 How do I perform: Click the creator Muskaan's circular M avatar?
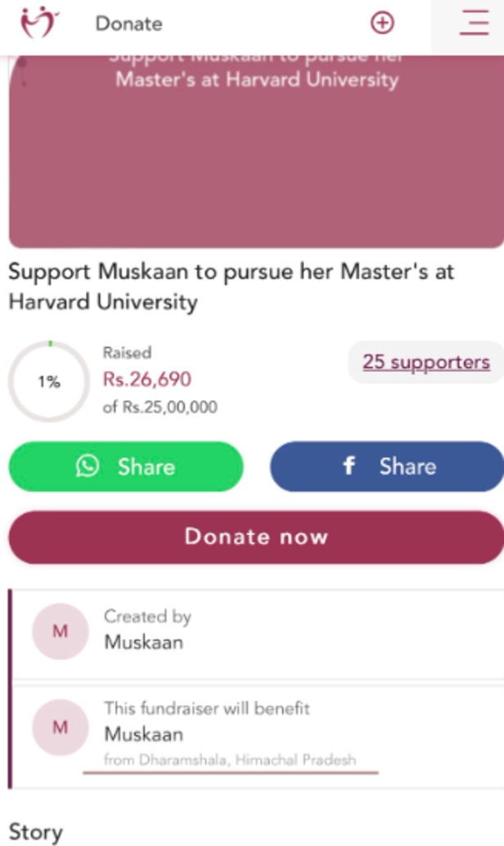[59, 632]
